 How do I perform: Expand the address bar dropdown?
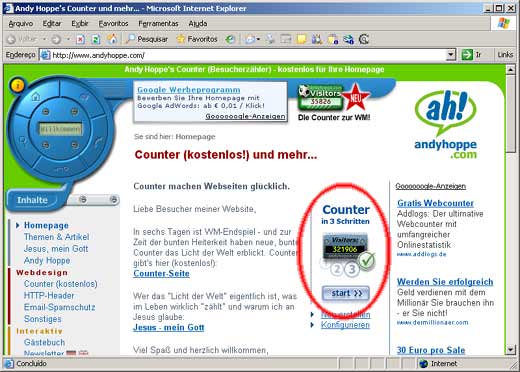tap(451, 55)
